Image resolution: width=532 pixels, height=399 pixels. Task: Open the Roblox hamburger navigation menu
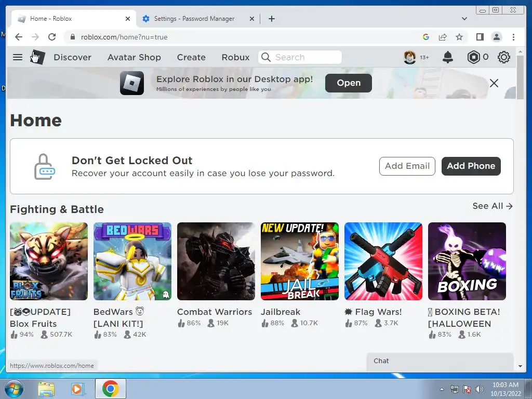tap(18, 57)
